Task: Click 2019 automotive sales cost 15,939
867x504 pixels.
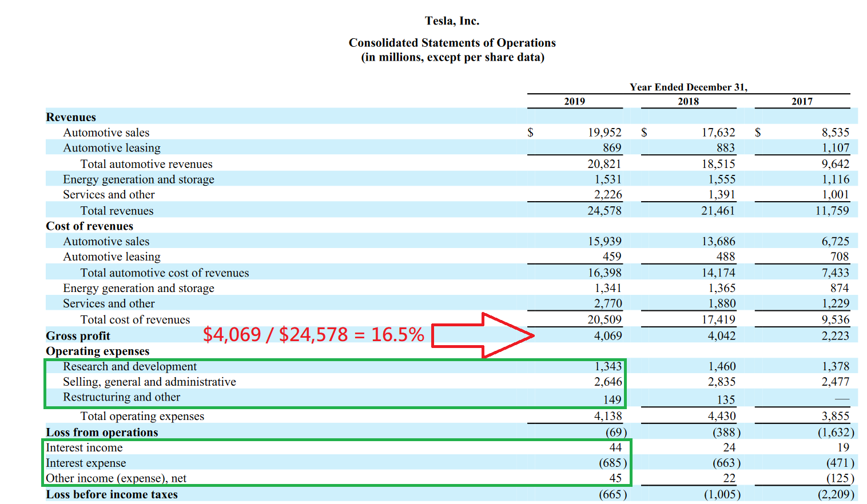Action: (604, 242)
